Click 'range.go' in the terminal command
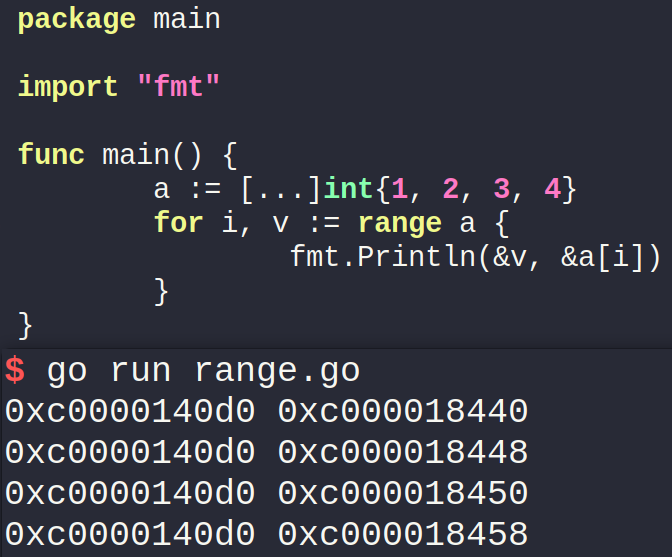The height and width of the screenshot is (557, 672). tap(277, 371)
